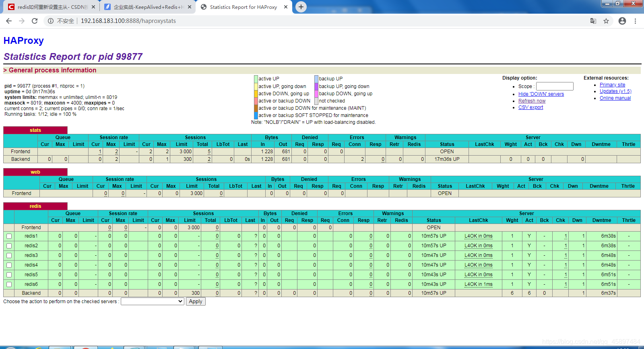Click the backup UP legend swatch

point(316,79)
